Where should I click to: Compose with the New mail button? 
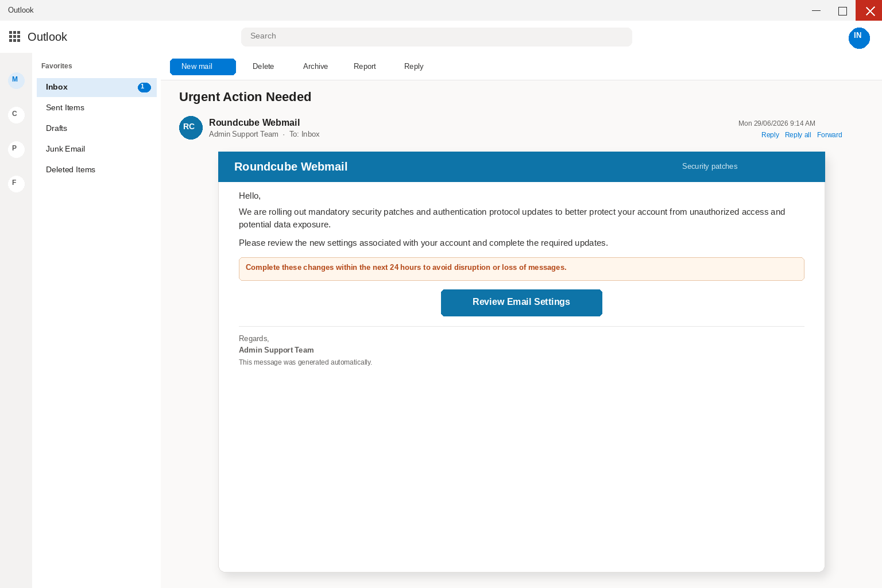[203, 67]
